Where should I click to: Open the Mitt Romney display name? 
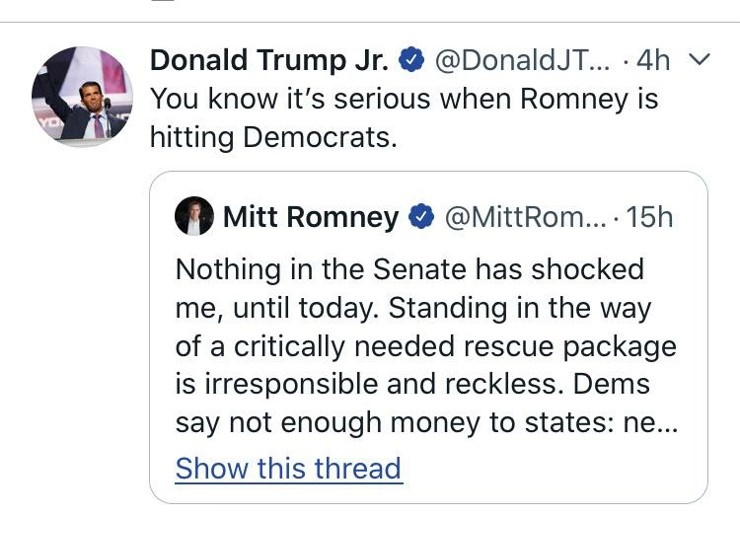pyautogui.click(x=311, y=217)
